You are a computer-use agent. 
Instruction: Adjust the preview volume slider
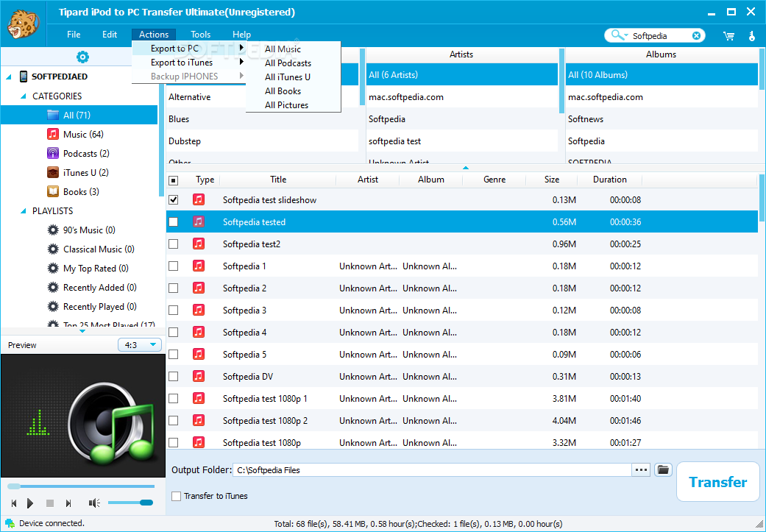pyautogui.click(x=130, y=503)
